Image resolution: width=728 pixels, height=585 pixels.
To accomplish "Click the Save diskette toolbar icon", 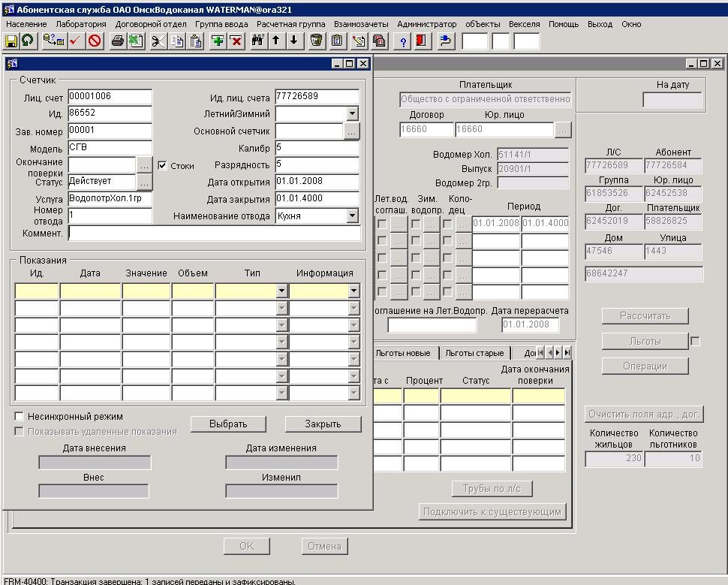I will click(x=11, y=41).
